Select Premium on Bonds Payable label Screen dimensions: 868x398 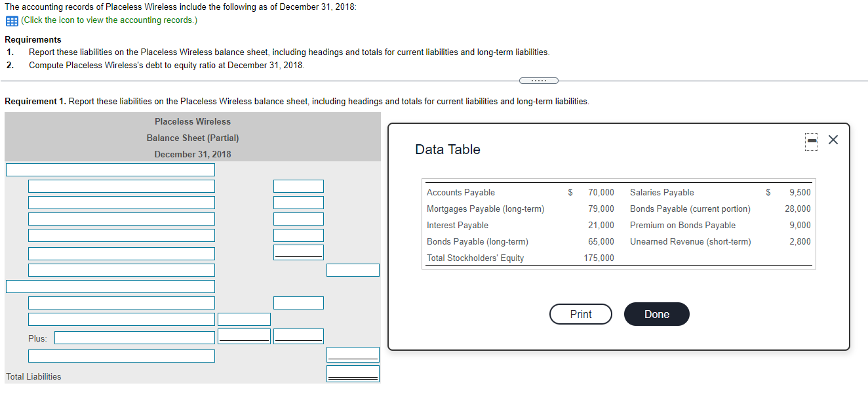point(682,225)
